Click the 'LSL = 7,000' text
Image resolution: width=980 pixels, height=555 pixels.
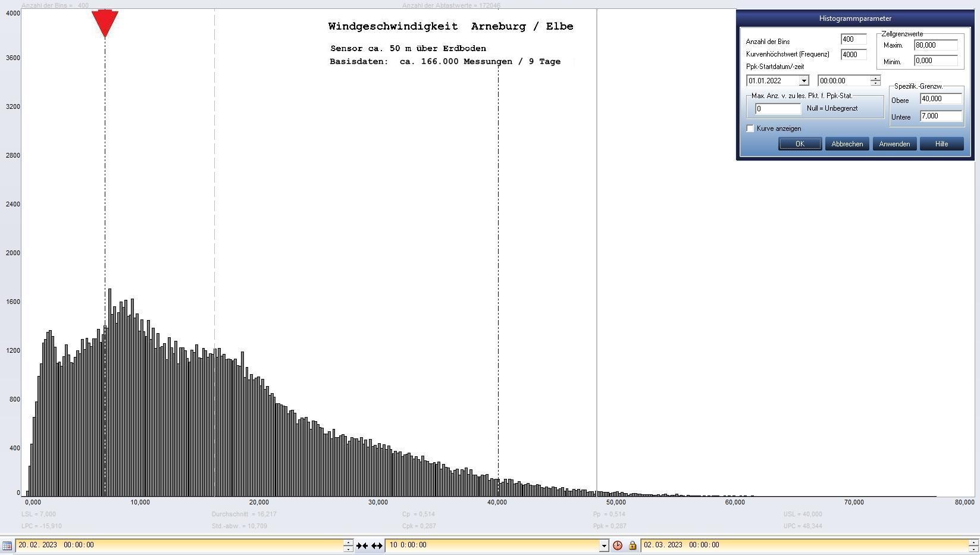[x=39, y=515]
